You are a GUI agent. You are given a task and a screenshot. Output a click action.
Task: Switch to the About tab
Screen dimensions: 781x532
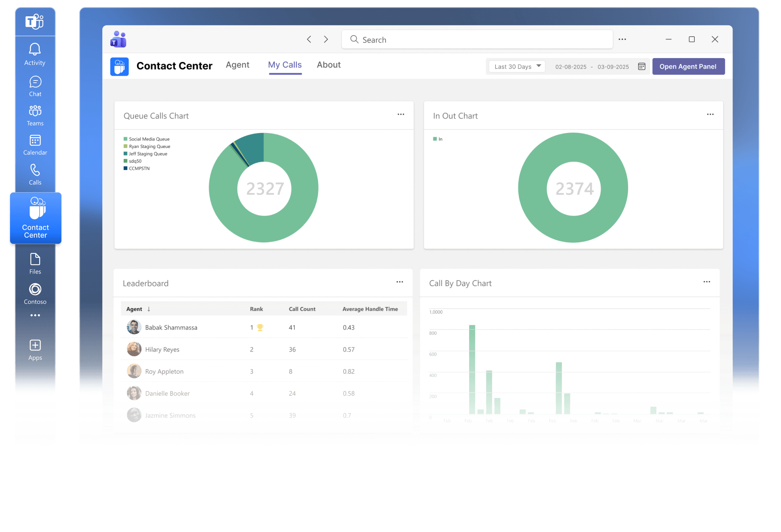coord(328,65)
